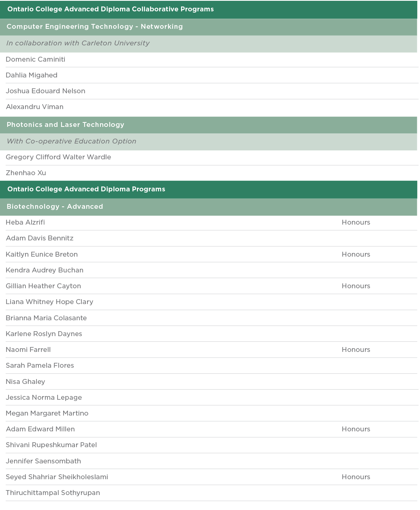Click the Honours label for Seyed Shahriar Sheikholeslami
420x510 pixels.
(x=356, y=477)
